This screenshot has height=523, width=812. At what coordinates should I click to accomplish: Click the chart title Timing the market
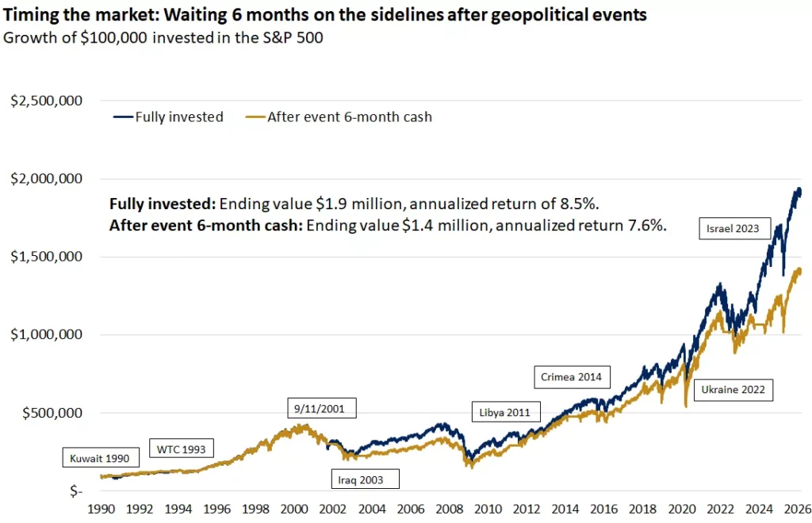[324, 15]
